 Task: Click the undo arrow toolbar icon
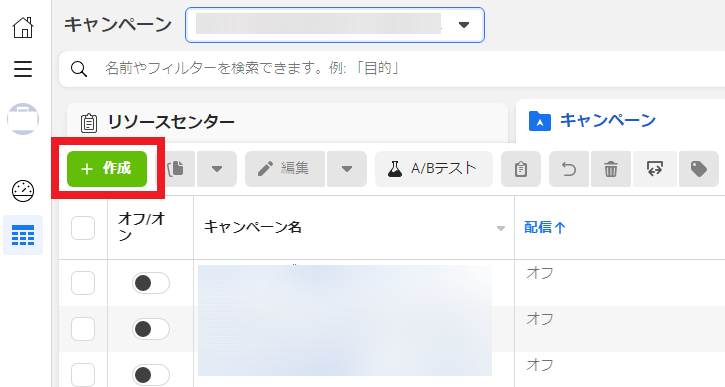coord(569,169)
